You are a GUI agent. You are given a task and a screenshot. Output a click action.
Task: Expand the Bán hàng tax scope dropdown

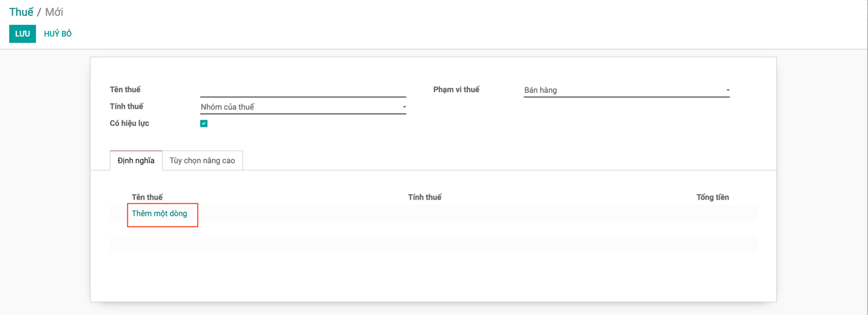coord(626,90)
